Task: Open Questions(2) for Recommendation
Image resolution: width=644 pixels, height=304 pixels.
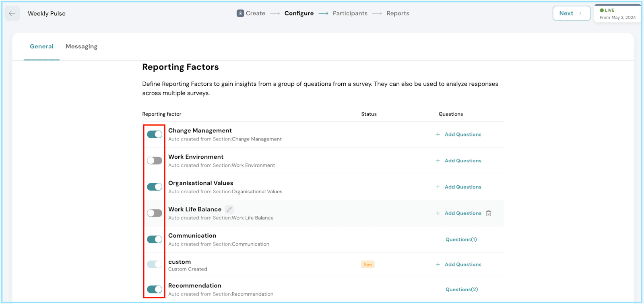Action: (x=462, y=290)
